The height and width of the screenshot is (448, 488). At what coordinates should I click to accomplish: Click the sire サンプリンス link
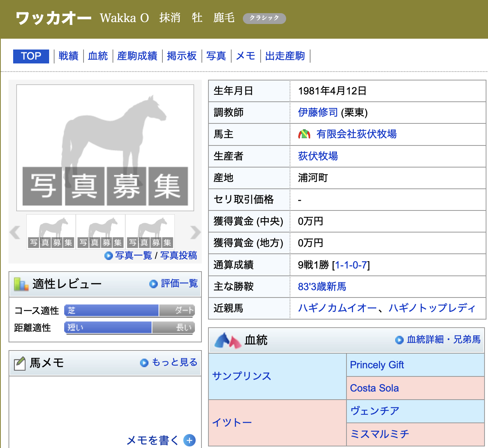point(242,376)
